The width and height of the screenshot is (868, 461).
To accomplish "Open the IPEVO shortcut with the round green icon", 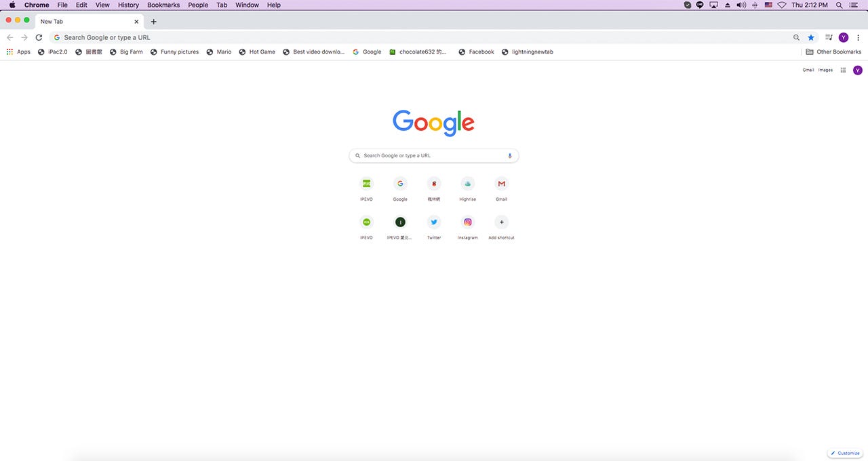I will tap(366, 227).
